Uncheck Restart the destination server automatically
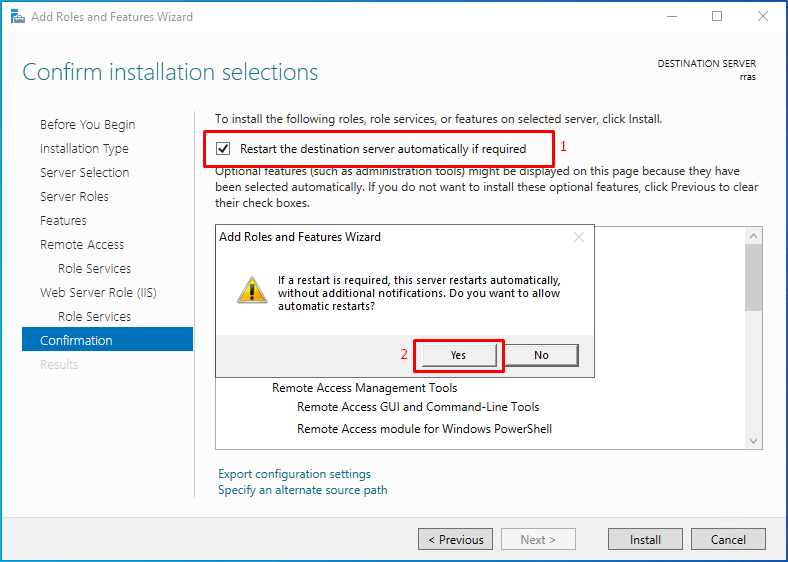The image size is (788, 562). pyautogui.click(x=223, y=149)
